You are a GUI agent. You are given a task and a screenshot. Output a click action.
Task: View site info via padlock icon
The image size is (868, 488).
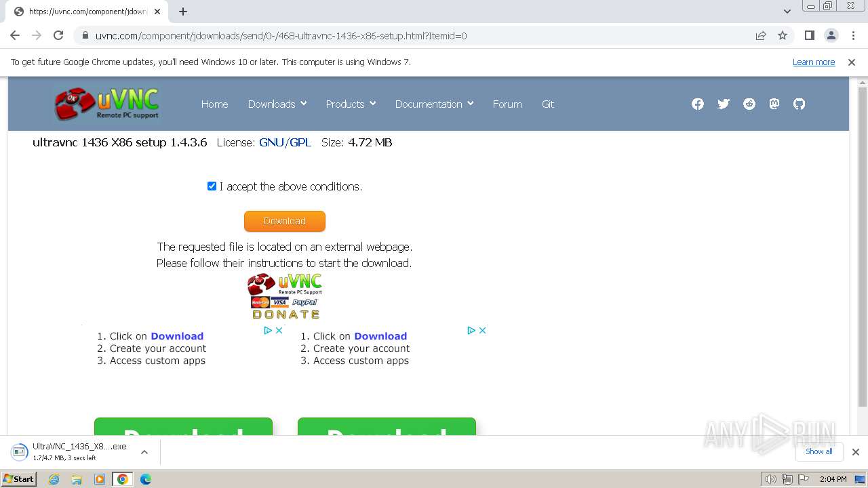(85, 35)
